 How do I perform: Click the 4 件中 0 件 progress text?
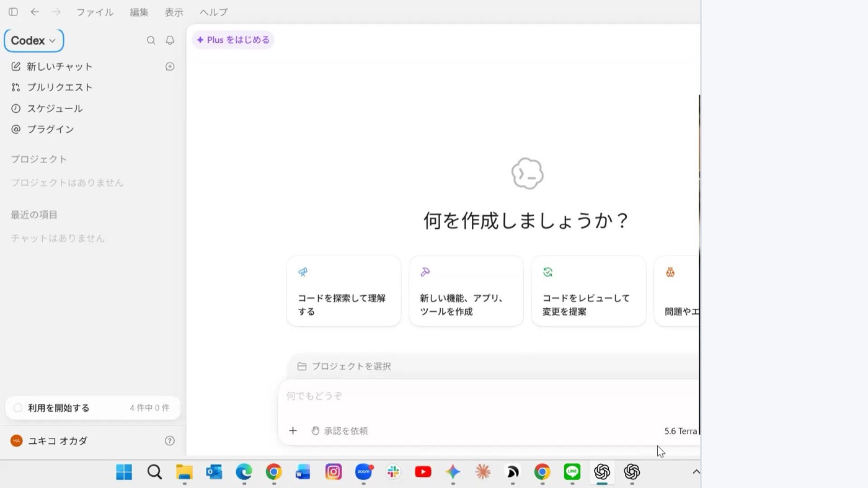149,408
